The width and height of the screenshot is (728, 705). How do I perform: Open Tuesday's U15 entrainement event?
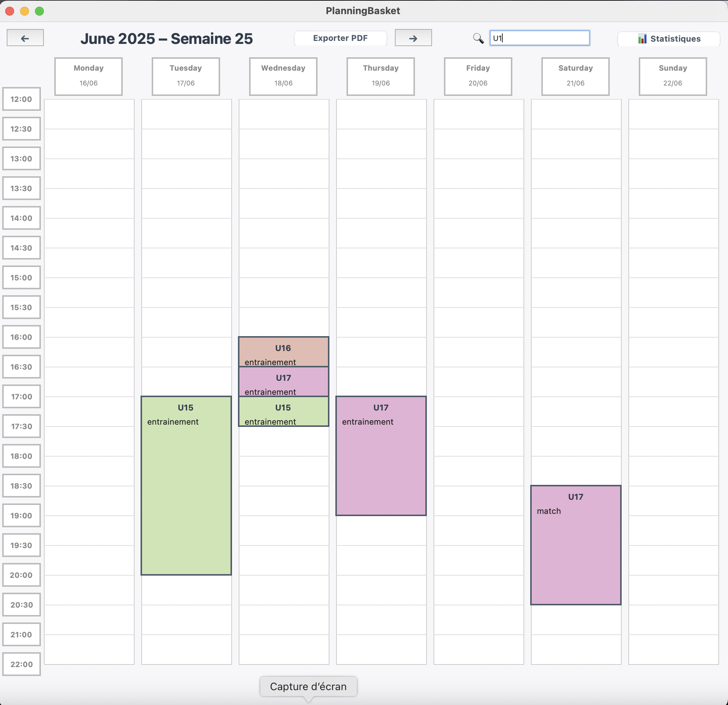[x=186, y=486]
